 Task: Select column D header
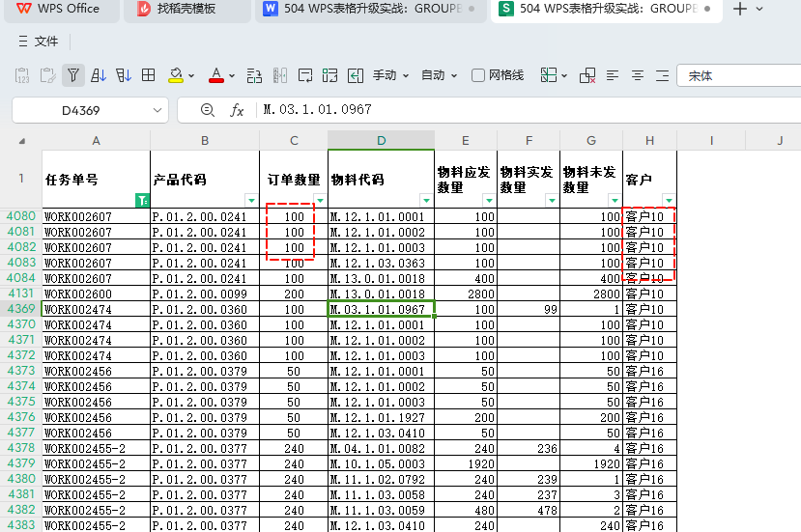pyautogui.click(x=381, y=140)
